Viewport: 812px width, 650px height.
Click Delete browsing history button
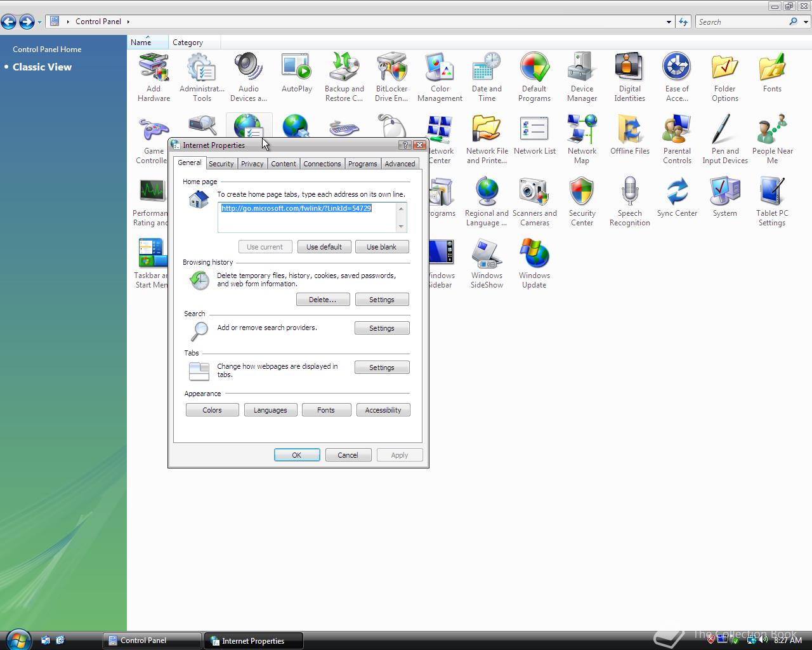pyautogui.click(x=323, y=300)
